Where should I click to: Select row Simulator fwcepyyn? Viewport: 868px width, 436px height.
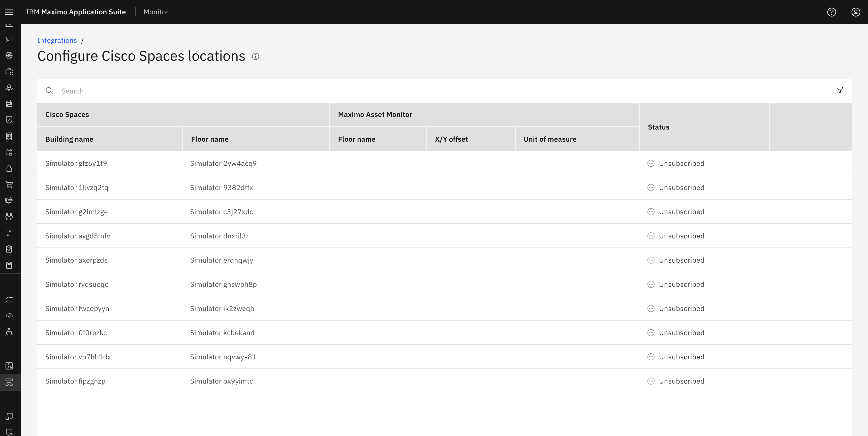(x=444, y=309)
